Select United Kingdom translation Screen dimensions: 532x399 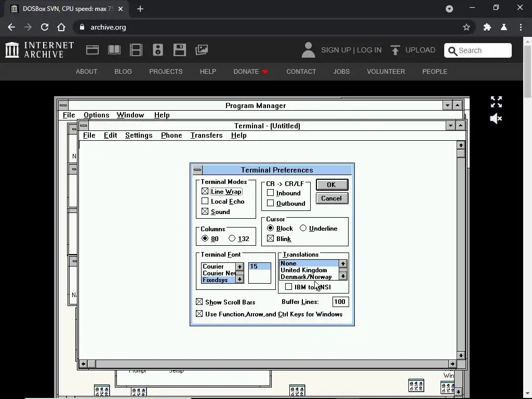[309, 270]
